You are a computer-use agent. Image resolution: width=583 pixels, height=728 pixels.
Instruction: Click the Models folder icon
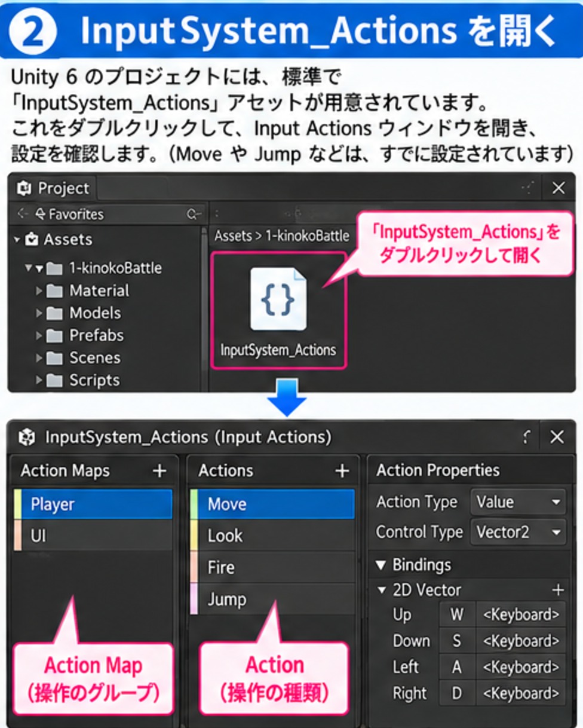[x=54, y=313]
